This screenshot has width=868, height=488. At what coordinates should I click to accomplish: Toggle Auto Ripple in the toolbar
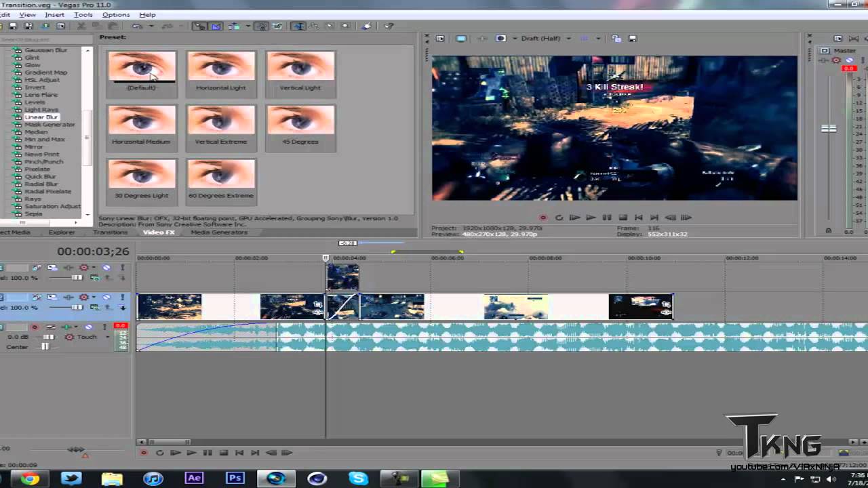tap(234, 26)
